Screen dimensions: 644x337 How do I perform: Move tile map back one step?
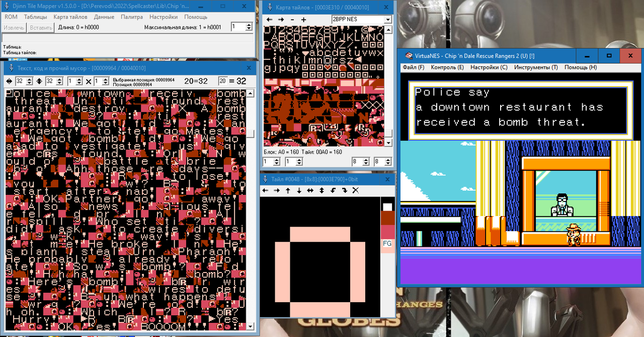point(269,20)
